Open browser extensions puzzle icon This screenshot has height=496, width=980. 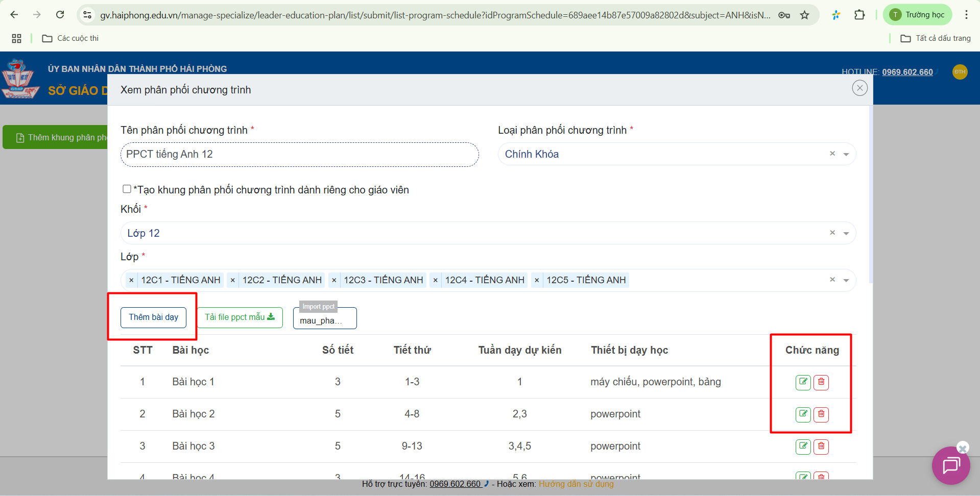[x=859, y=15]
